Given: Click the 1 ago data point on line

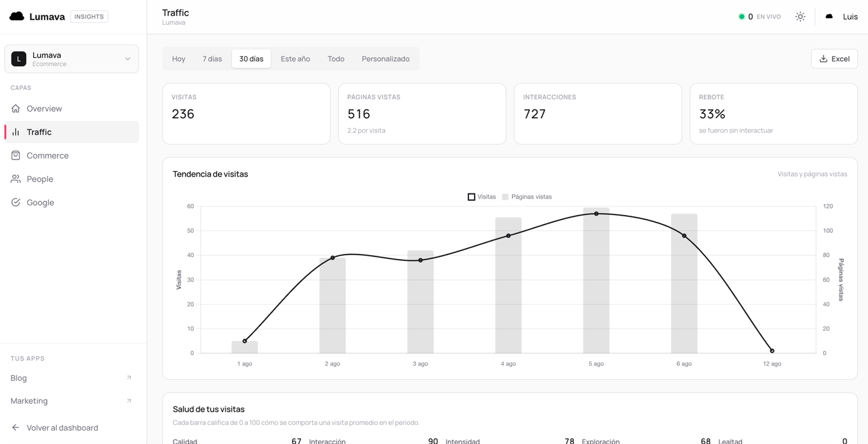Looking at the screenshot, I should tap(245, 341).
